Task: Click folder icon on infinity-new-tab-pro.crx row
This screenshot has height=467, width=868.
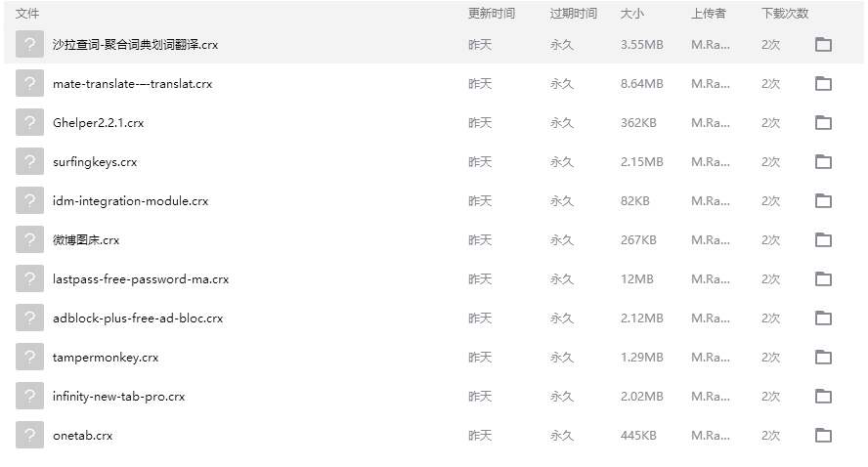Action: pyautogui.click(x=823, y=396)
